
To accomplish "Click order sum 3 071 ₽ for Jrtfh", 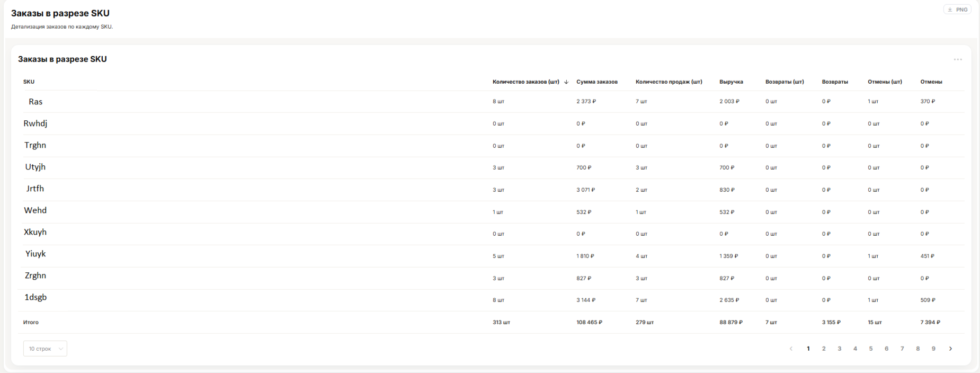I will [x=586, y=190].
